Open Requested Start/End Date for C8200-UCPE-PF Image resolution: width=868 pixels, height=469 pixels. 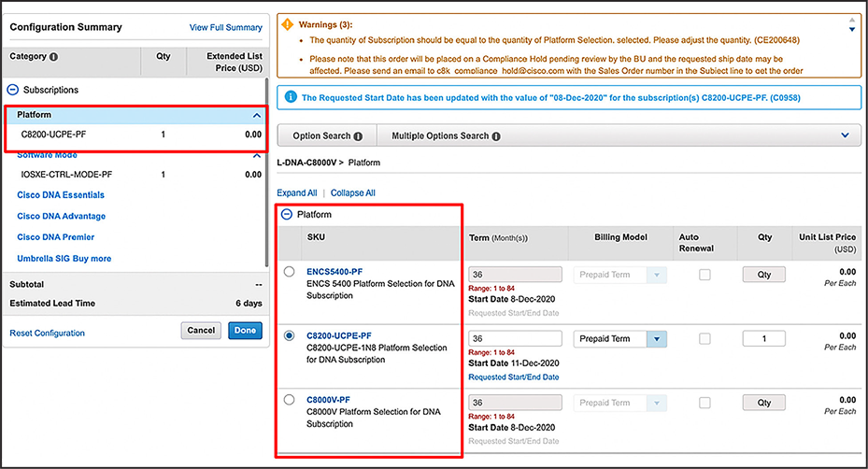coord(514,377)
